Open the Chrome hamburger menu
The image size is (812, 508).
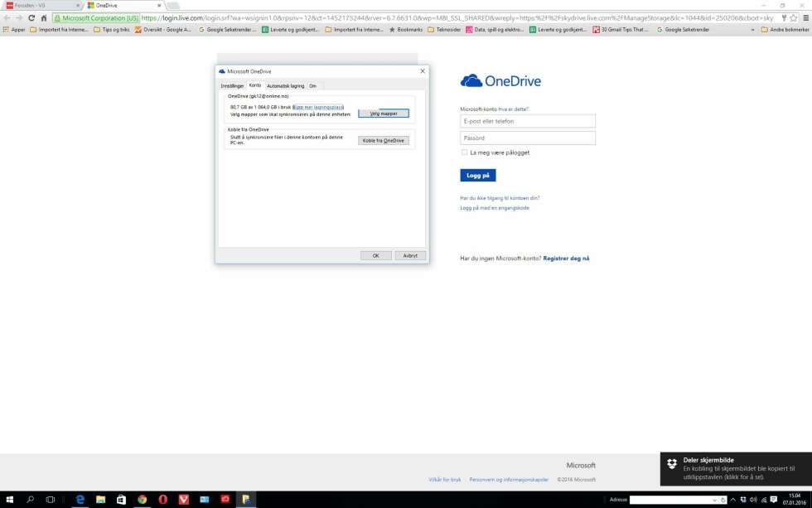pyautogui.click(x=805, y=18)
